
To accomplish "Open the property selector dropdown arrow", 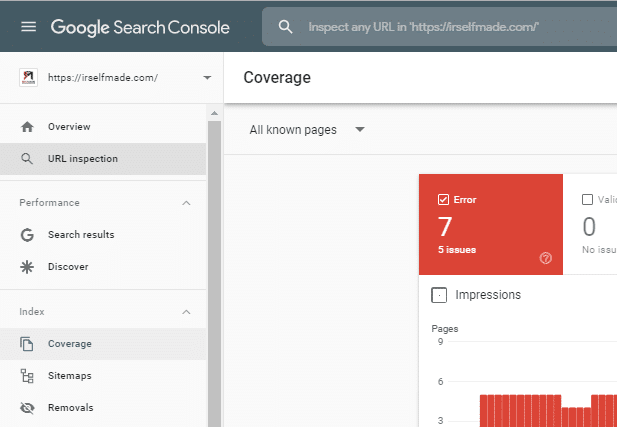I will coord(207,78).
